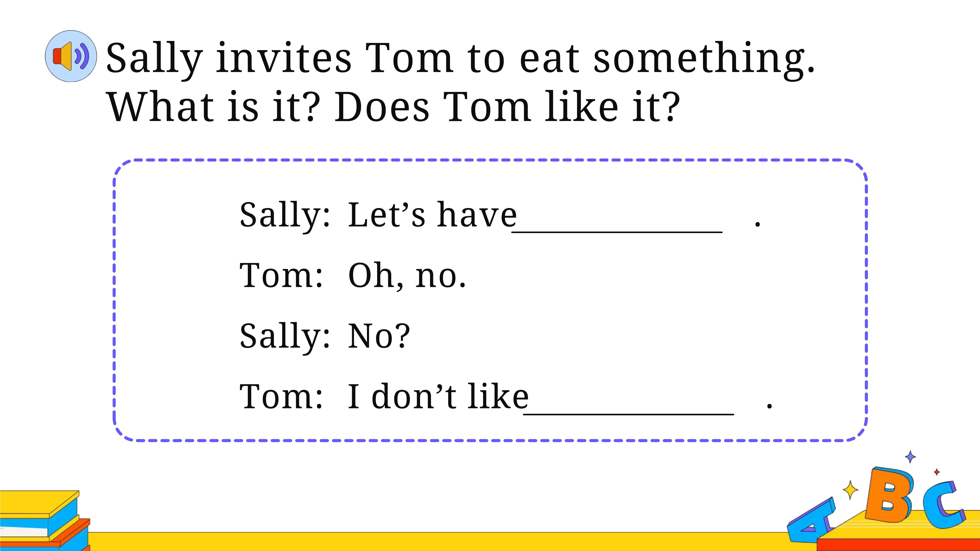Click the yellow bar at the bottom
Image resolution: width=980 pixels, height=551 pixels.
tap(437, 541)
